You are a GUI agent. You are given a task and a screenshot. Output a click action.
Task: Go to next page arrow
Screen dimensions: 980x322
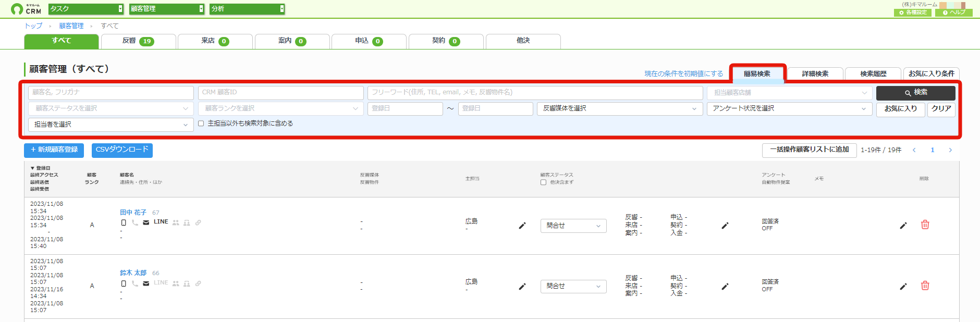point(950,150)
